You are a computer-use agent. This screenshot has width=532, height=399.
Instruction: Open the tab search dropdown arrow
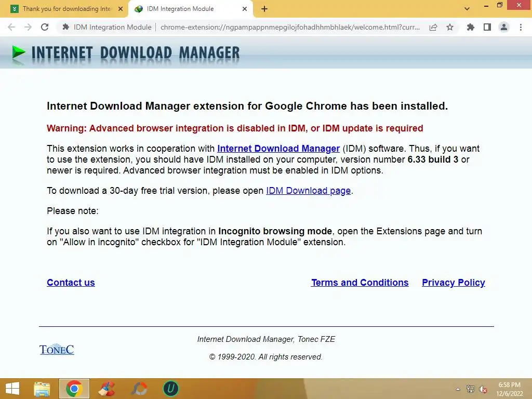click(467, 9)
